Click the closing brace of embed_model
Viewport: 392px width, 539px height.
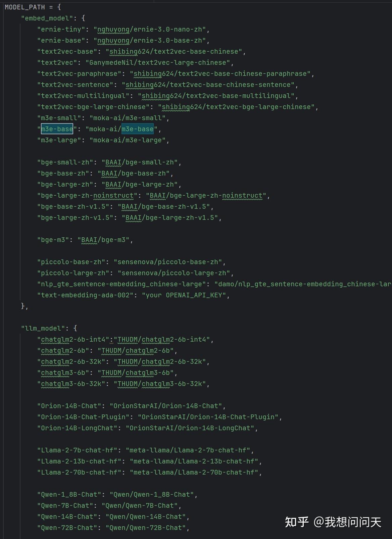pos(23,306)
